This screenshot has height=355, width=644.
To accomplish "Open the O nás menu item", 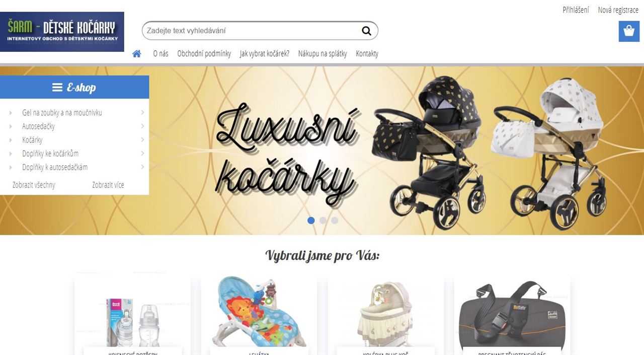I will [160, 53].
